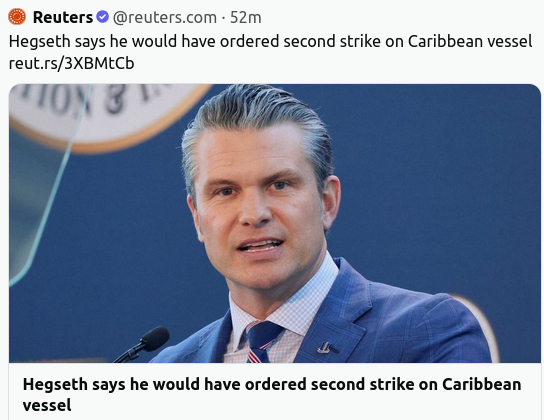Click the lapel pin on the blue suit
This screenshot has height=420, width=544.
[x=326, y=348]
